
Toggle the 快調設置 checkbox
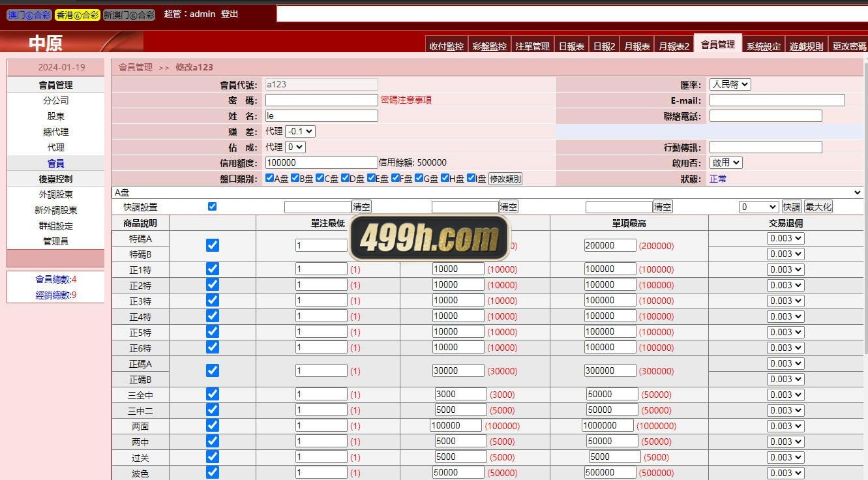pos(212,206)
